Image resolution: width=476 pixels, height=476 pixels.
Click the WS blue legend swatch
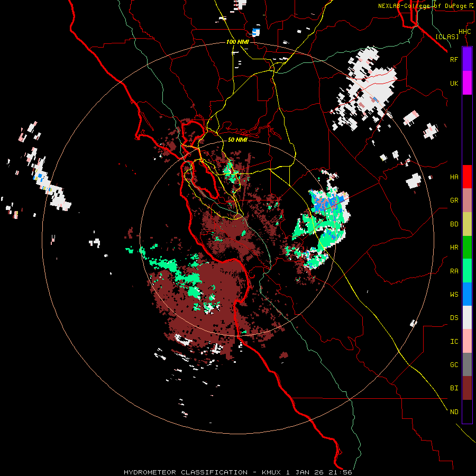pyautogui.click(x=467, y=294)
